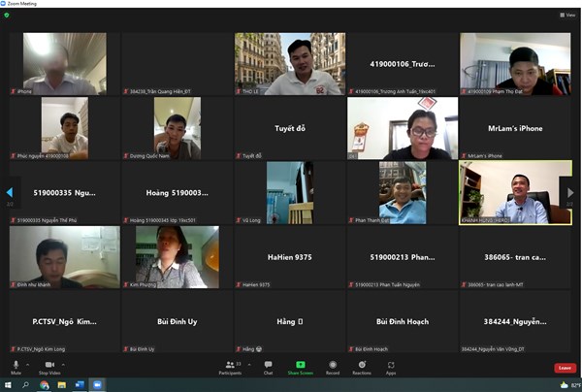Open the View layout menu

click(567, 15)
